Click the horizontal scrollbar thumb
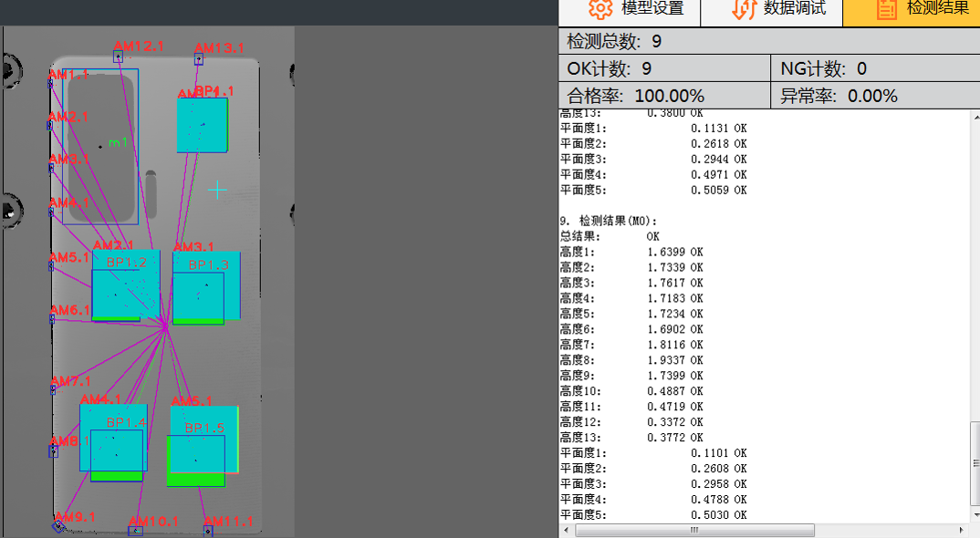 pos(694,530)
